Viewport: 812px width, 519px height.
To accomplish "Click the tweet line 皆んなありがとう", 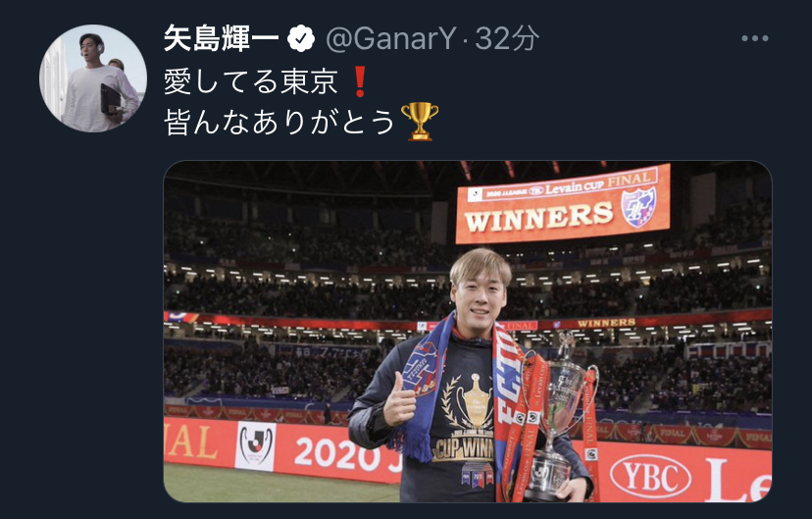I will point(279,123).
